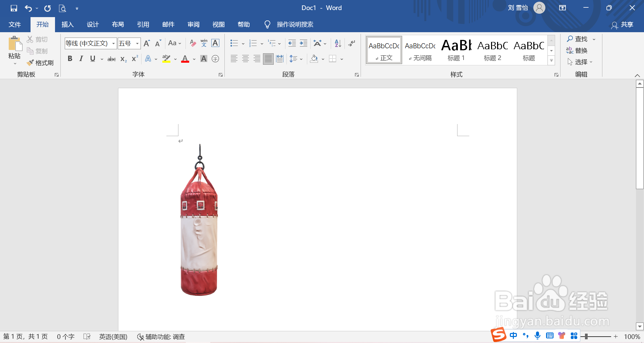Enable justified text alignment

click(268, 59)
